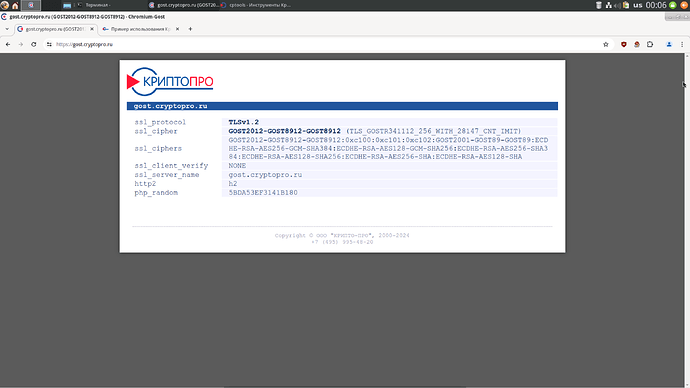690x388 pixels.
Task: Click the gost.cryptopro.ru blue header
Action: 342,106
